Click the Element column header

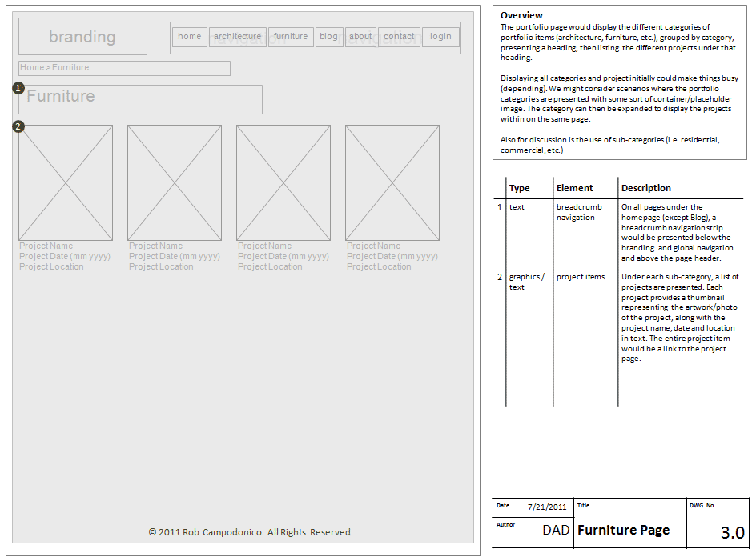pos(575,188)
